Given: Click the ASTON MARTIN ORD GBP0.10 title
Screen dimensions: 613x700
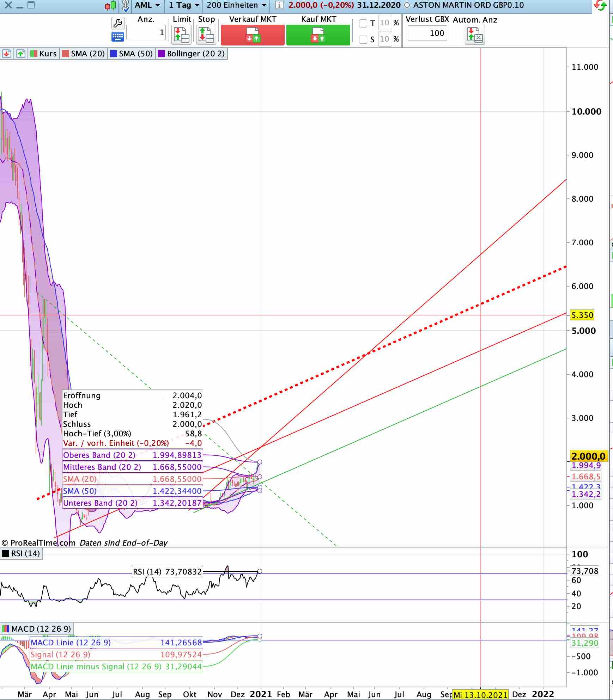Looking at the screenshot, I should tap(468, 5).
